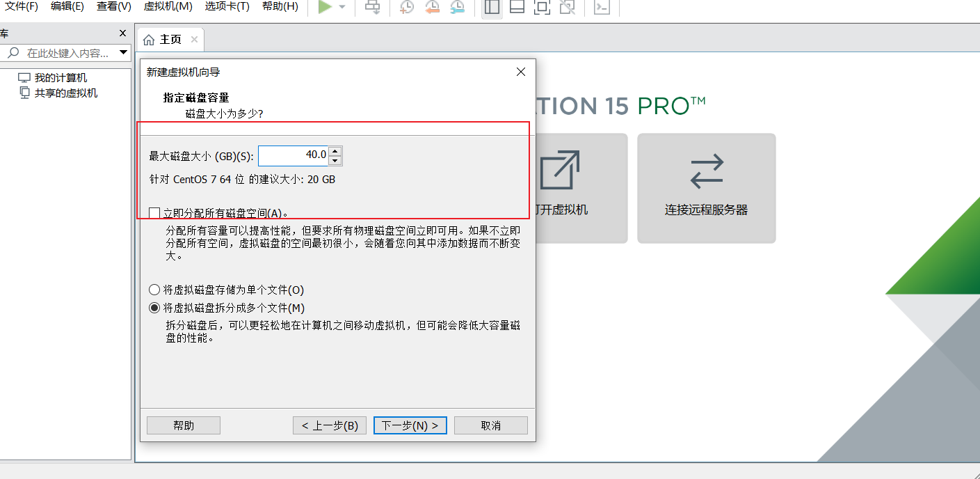Select 共享的虚拟机 in library tree
Screen dimensions: 980x479
[58, 93]
